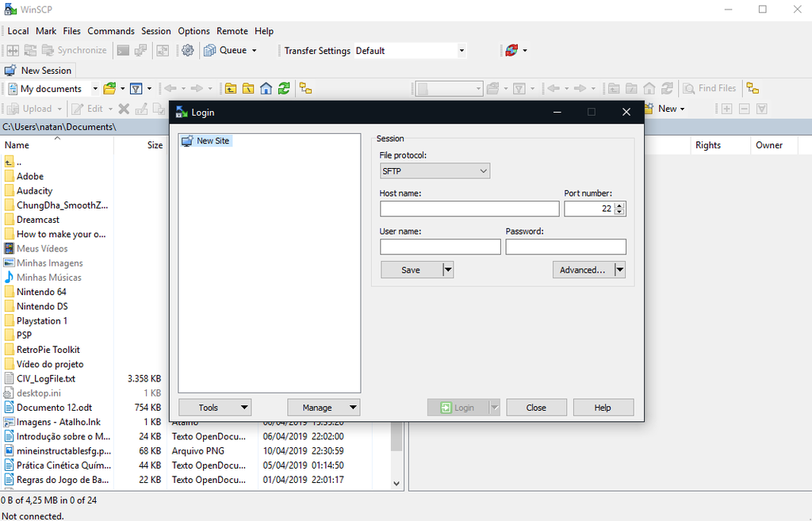The height and width of the screenshot is (521, 812).
Task: Expand the local Filter dropdown arrow
Action: [149, 89]
